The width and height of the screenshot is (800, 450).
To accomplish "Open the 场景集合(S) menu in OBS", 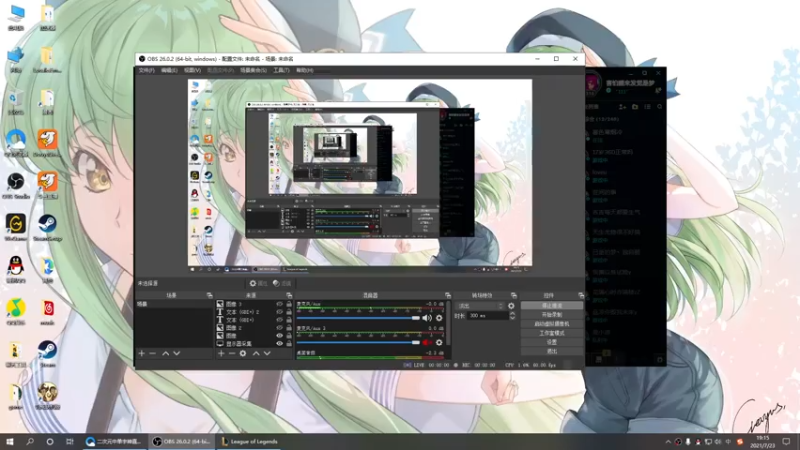I will tap(254, 70).
